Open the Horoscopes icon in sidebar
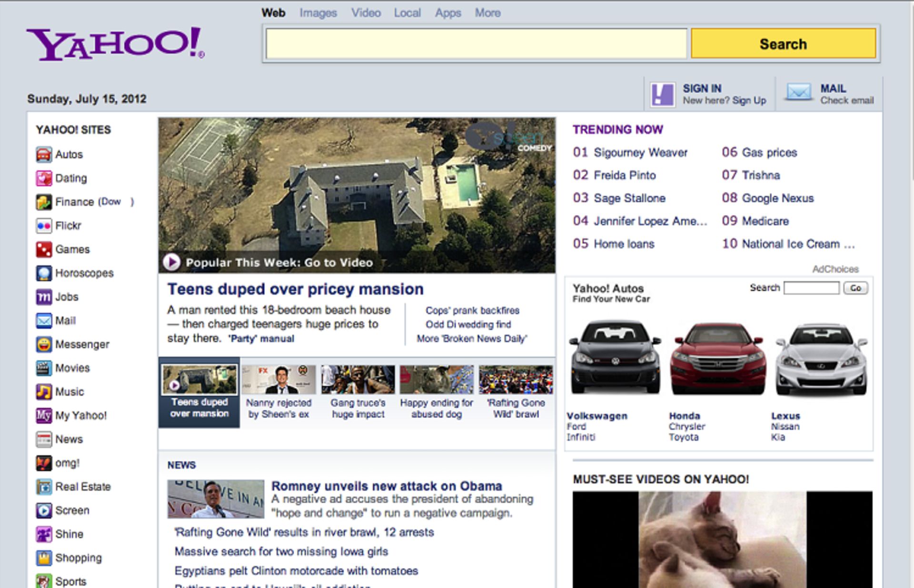Image resolution: width=914 pixels, height=588 pixels. [43, 273]
